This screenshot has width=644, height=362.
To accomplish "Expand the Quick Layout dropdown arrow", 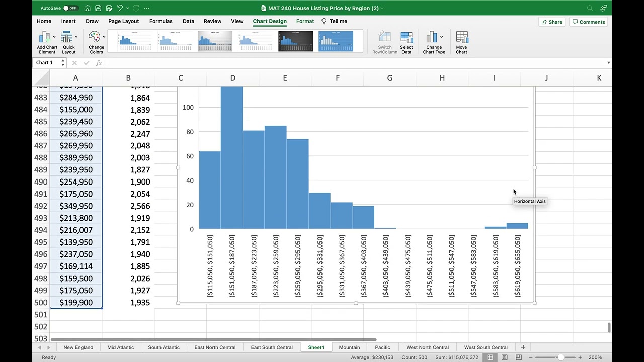I will (76, 37).
